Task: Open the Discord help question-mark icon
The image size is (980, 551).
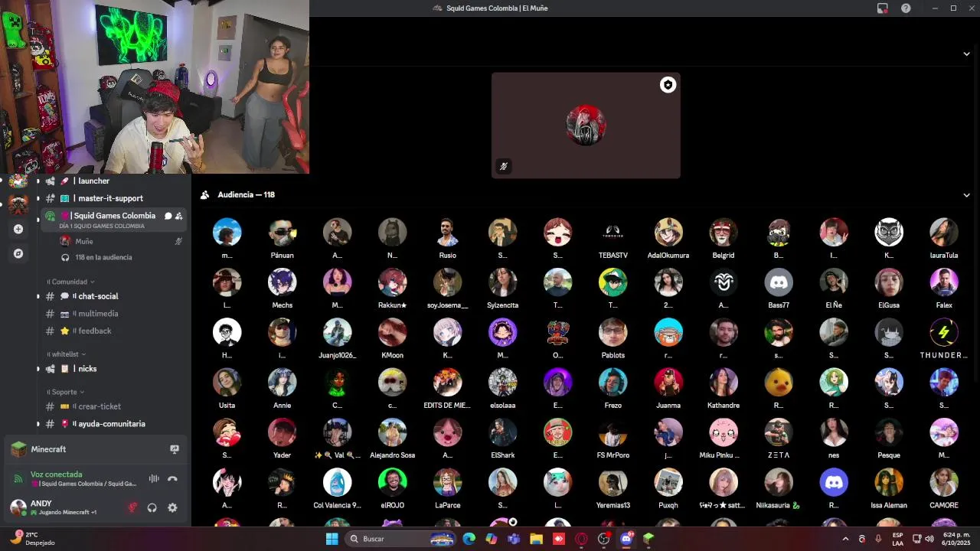Action: point(906,8)
